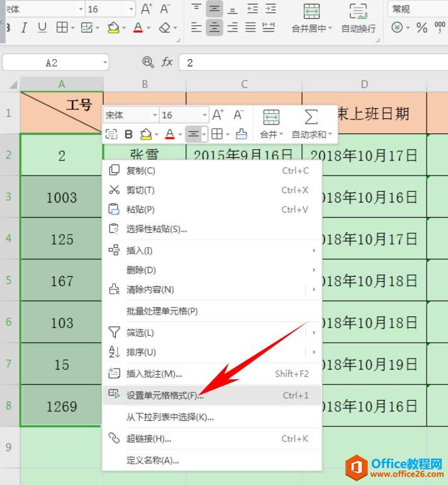The width and height of the screenshot is (448, 485).
Task: Click the fx insert function icon
Action: [x=167, y=62]
